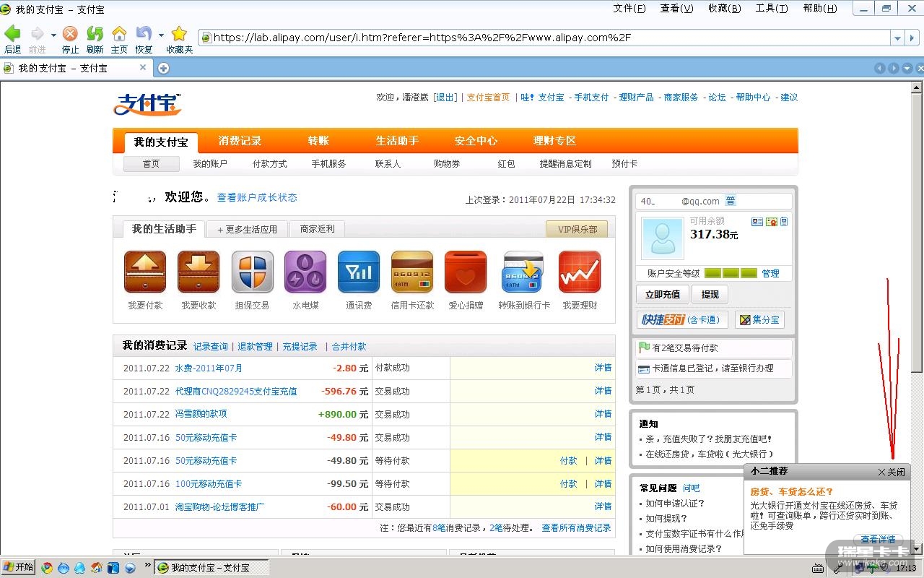The height and width of the screenshot is (578, 924).
Task: Open Favorites (收藏夹) star icon
Action: 179,34
